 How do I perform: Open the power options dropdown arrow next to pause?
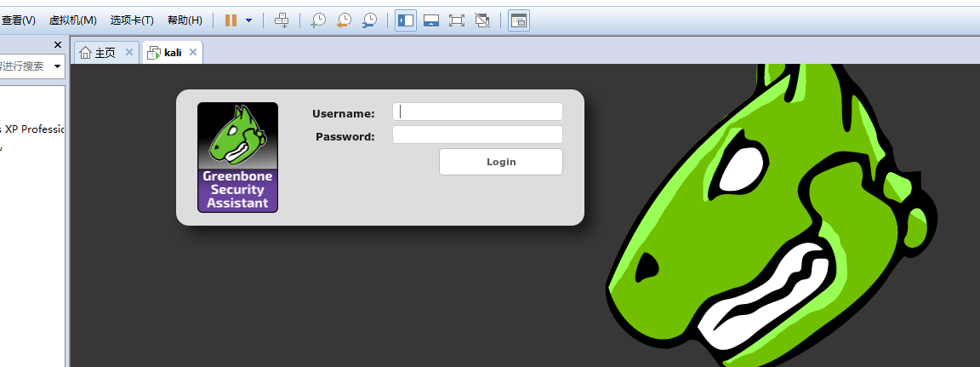tap(248, 20)
